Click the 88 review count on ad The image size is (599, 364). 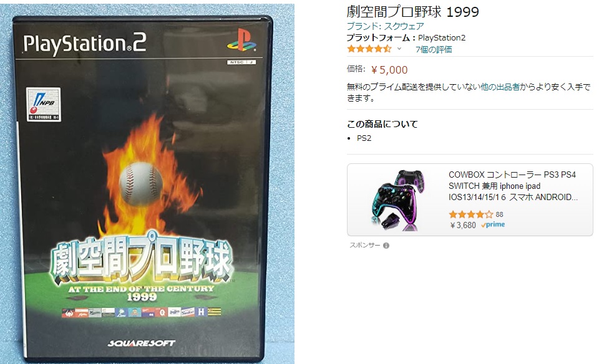point(499,214)
